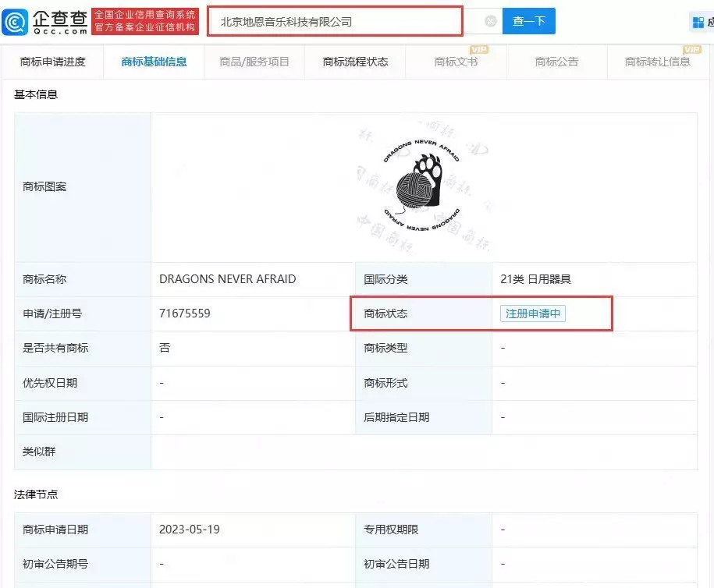
Task: Click the 类似群 label cell
Action: coord(83,452)
